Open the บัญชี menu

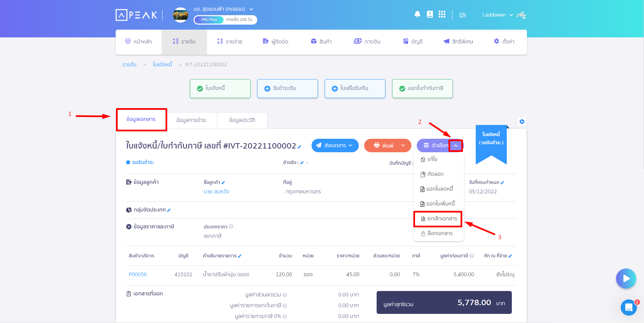click(413, 41)
